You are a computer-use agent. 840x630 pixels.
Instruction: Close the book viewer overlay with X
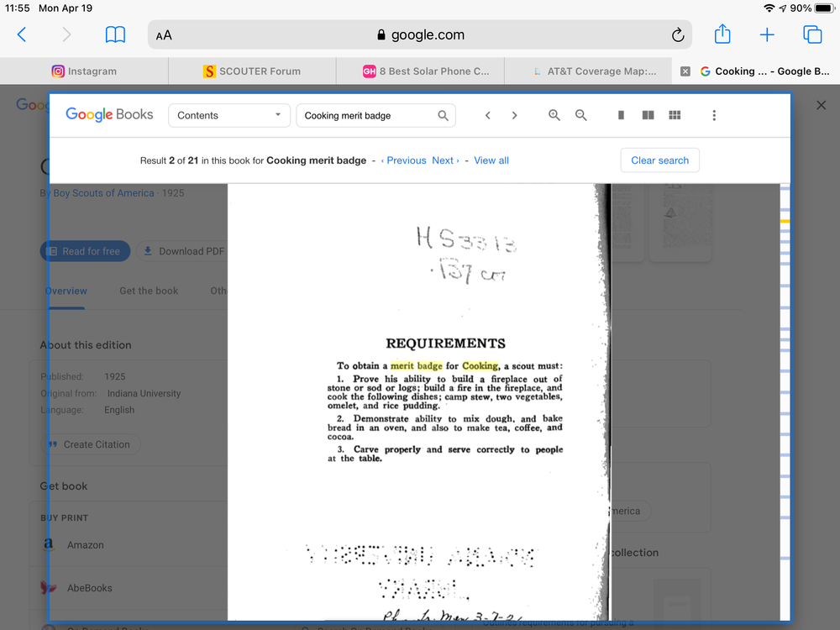(821, 105)
